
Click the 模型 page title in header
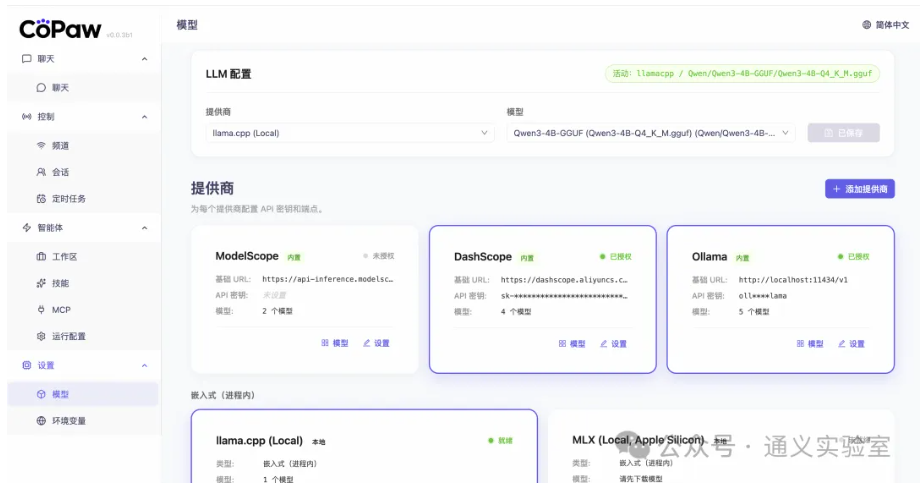coord(187,25)
